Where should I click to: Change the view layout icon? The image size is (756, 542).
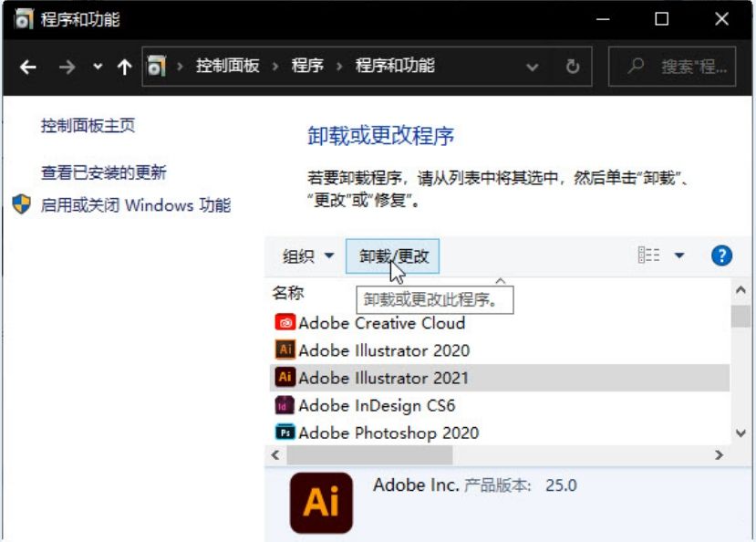coord(648,255)
